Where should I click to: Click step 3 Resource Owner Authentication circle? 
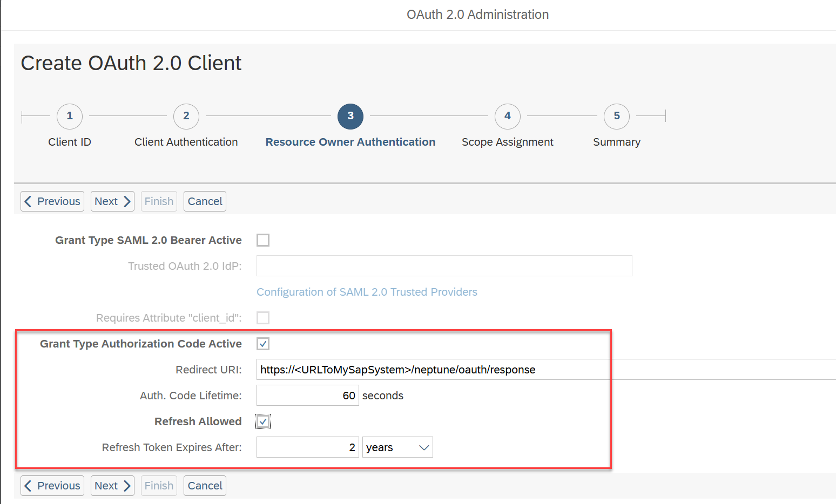[x=350, y=116]
